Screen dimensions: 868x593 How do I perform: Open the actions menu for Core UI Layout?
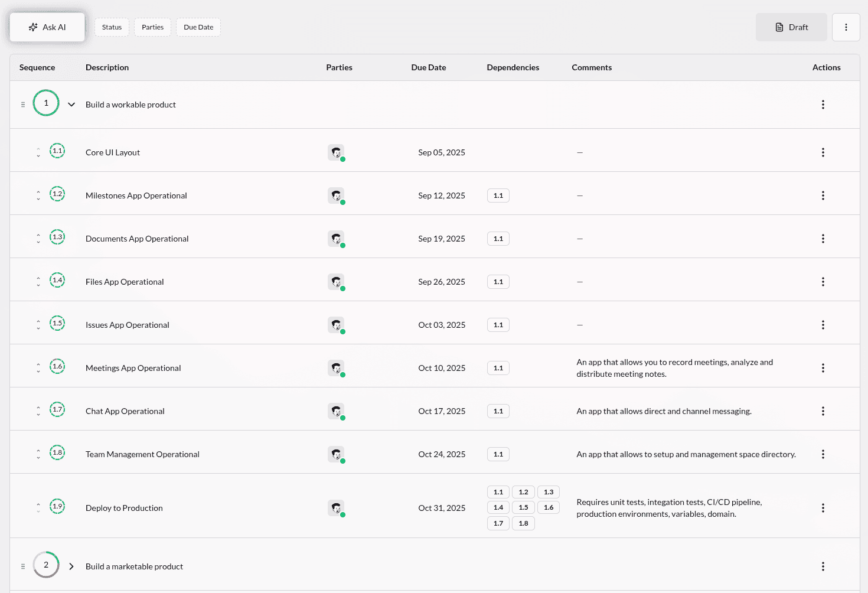pos(823,152)
